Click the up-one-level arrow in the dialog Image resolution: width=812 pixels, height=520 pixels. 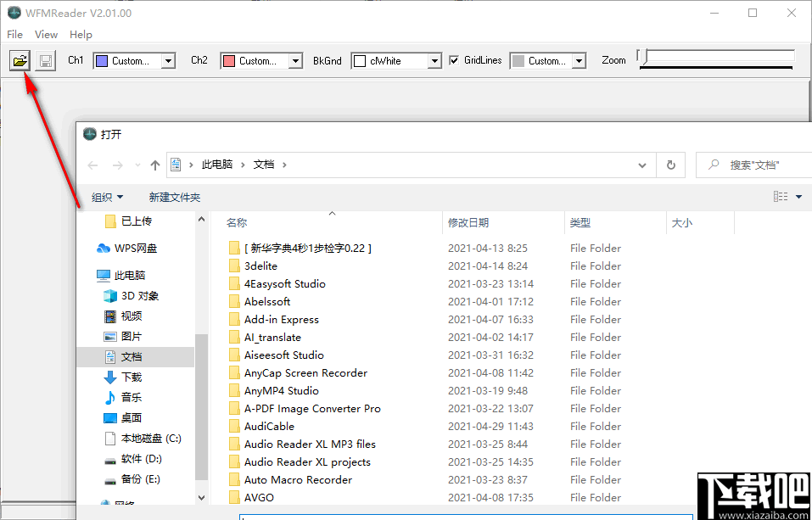coord(154,165)
